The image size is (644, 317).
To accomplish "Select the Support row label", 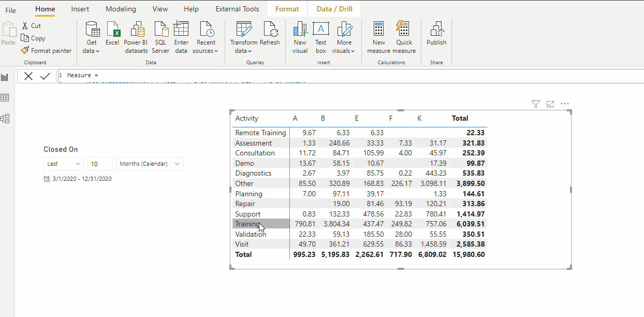I will pos(247,214).
